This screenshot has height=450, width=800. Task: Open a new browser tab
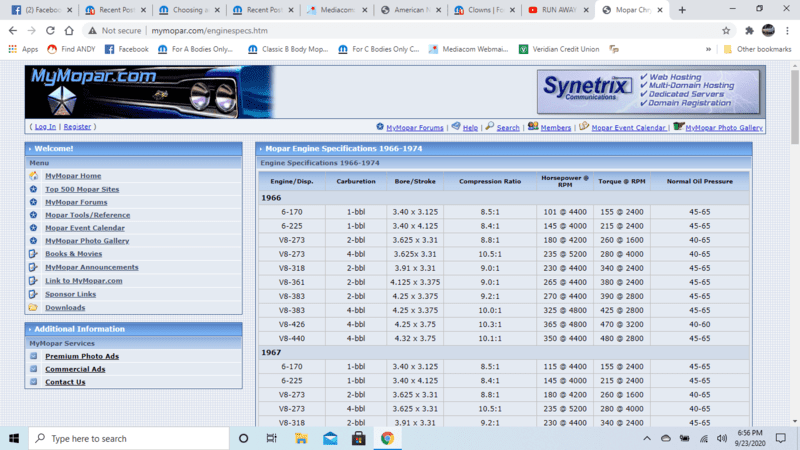[x=682, y=10]
